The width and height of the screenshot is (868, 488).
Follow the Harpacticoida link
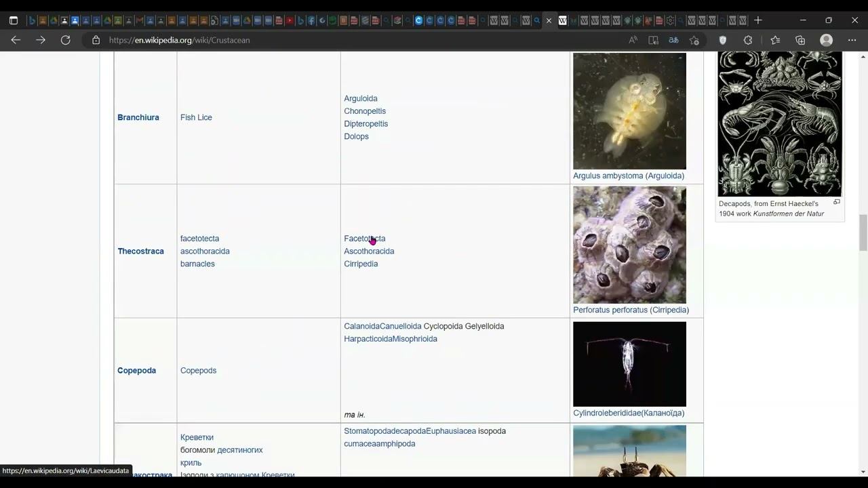[368, 339]
